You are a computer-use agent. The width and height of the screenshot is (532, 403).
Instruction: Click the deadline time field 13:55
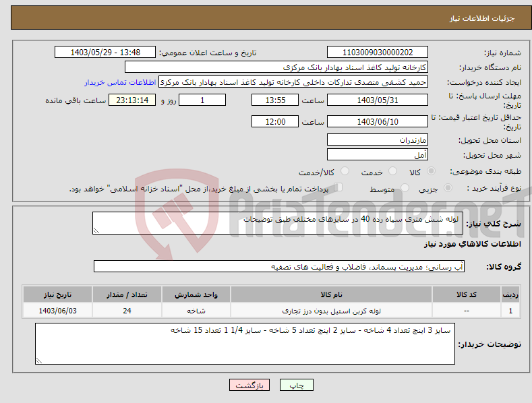(x=275, y=100)
